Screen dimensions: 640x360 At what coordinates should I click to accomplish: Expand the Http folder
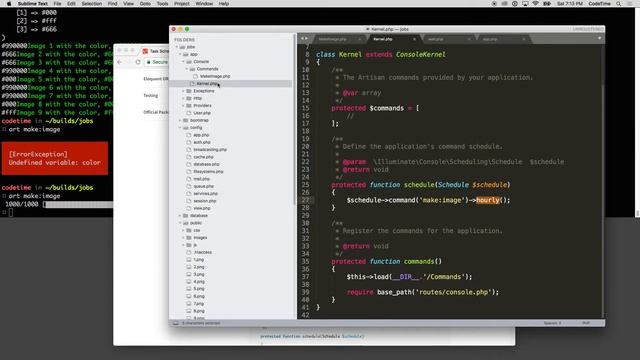(x=183, y=98)
